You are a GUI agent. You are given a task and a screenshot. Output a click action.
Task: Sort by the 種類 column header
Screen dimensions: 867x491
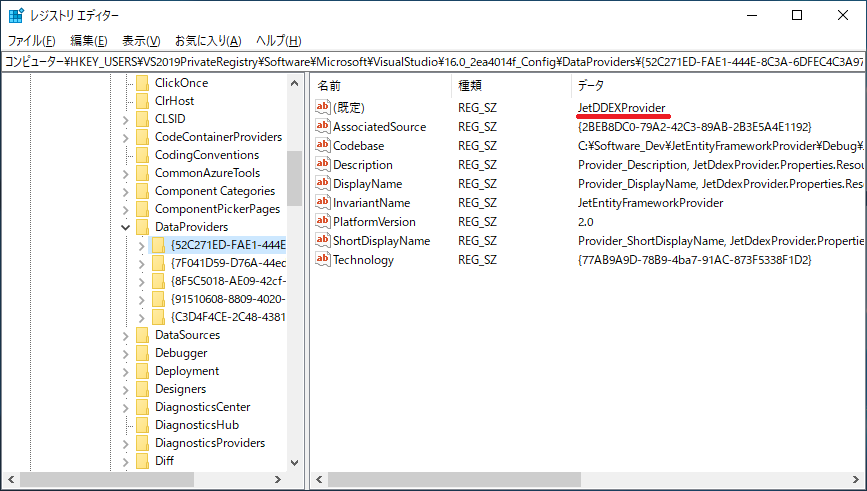[511, 85]
